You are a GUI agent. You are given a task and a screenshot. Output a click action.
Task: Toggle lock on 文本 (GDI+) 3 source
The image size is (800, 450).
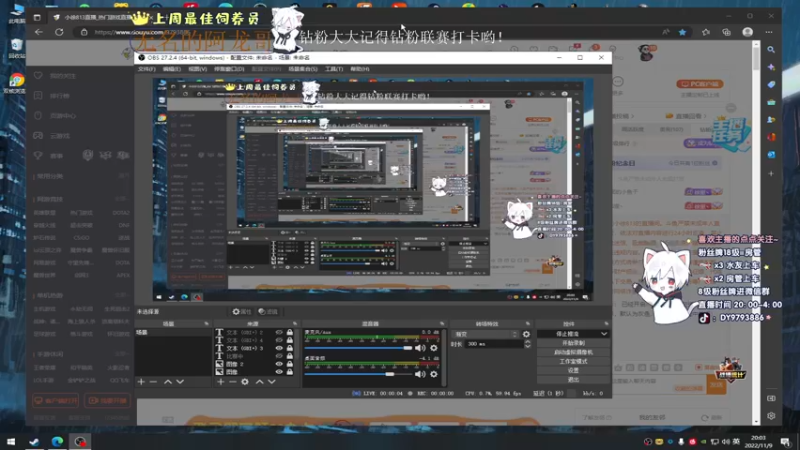(x=290, y=348)
